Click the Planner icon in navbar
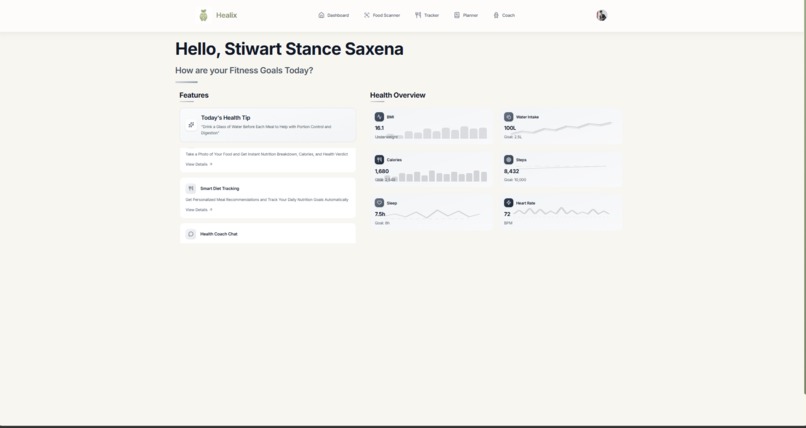Screen dimensions: 806x428 pyautogui.click(x=456, y=15)
